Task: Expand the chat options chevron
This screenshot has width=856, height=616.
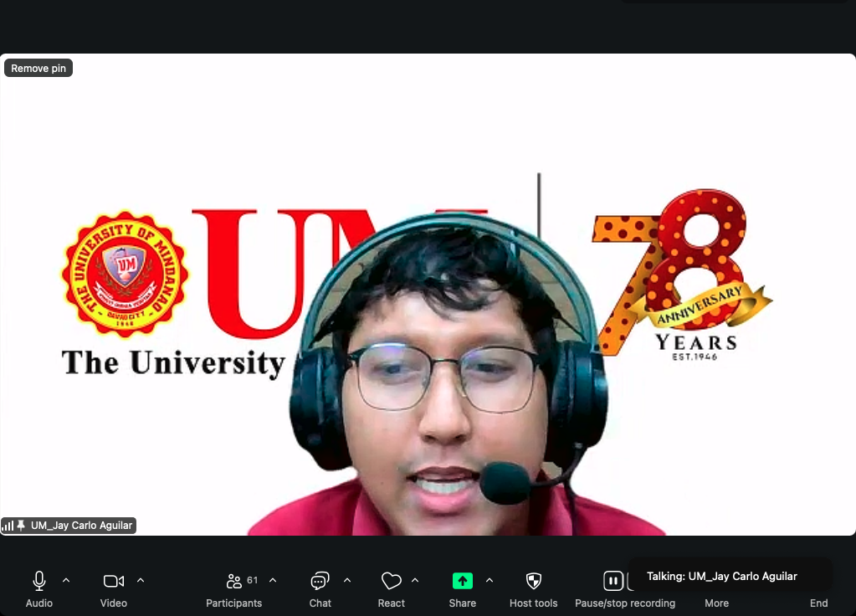Action: point(347,581)
